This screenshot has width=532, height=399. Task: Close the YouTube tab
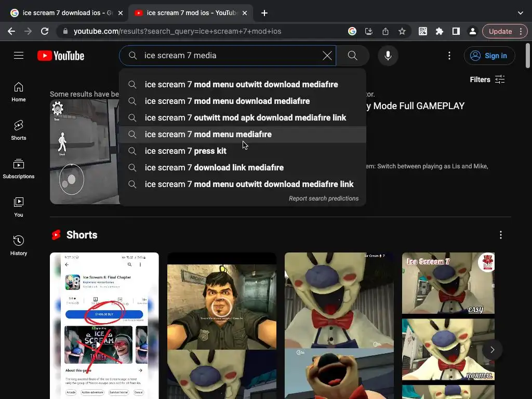pyautogui.click(x=245, y=13)
